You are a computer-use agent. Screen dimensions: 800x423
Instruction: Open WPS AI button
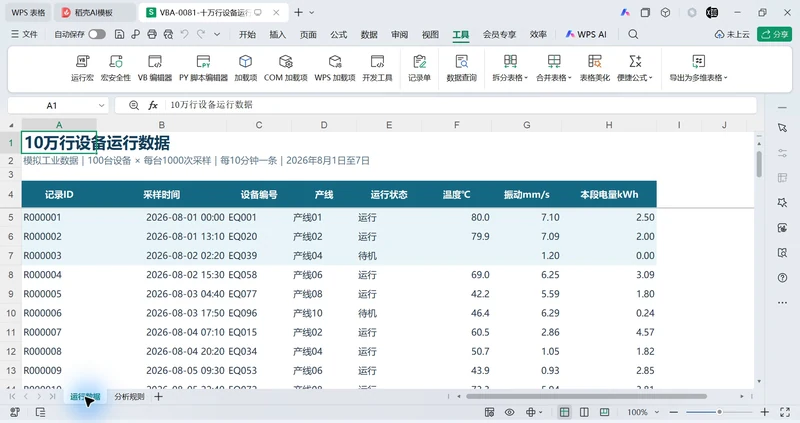586,34
